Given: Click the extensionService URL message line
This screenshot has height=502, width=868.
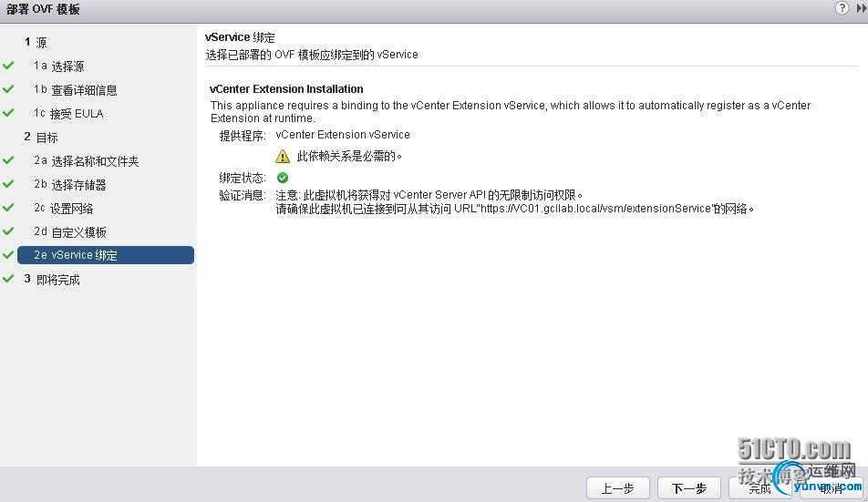Looking at the screenshot, I should pyautogui.click(x=515, y=209).
